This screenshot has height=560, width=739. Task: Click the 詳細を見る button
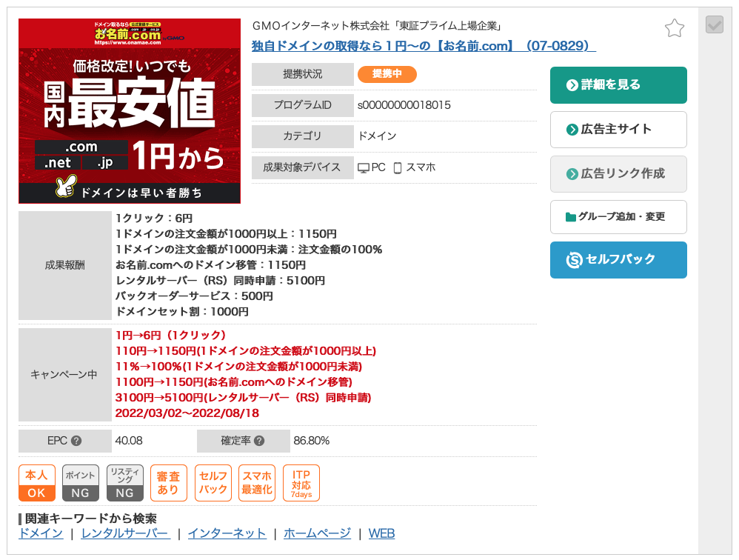[x=618, y=85]
